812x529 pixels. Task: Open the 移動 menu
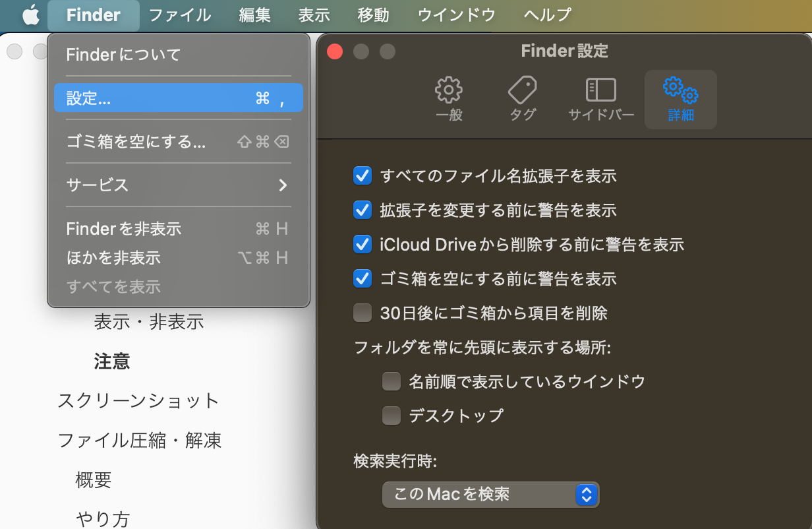click(x=373, y=15)
